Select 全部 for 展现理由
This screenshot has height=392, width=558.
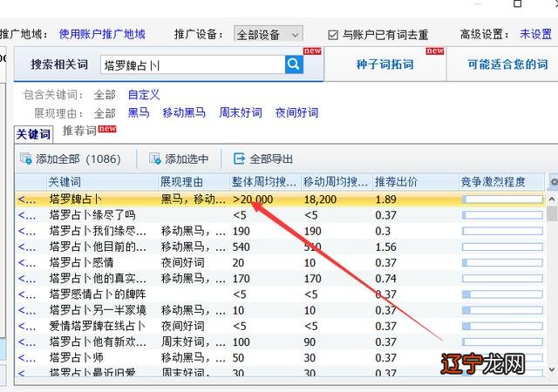(x=105, y=113)
